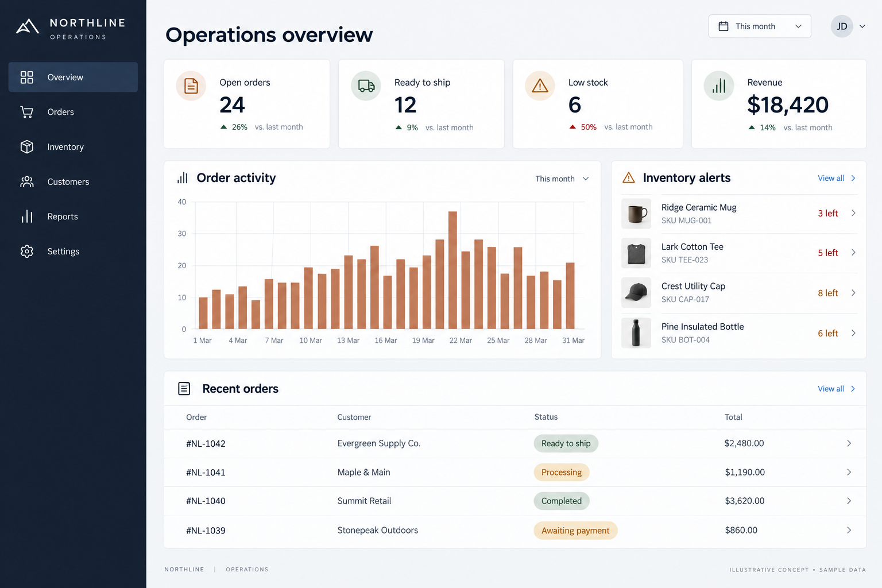Open the Lark Cotton Tee thumbnail

636,253
